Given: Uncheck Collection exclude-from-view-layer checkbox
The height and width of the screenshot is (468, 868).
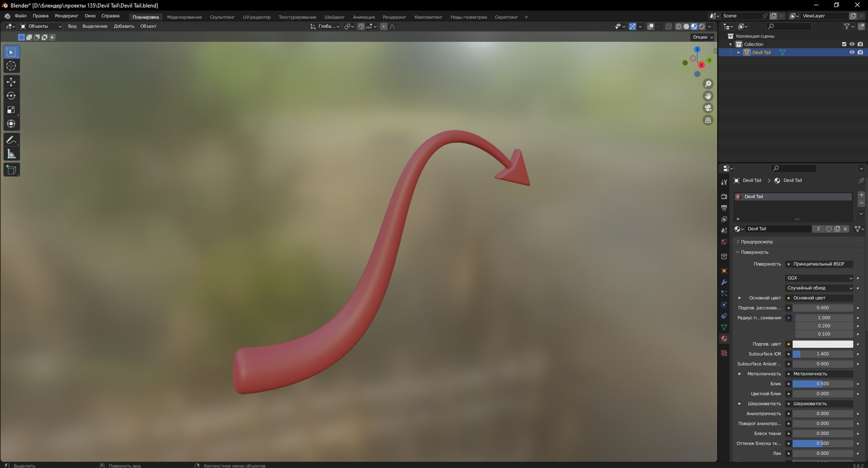Looking at the screenshot, I should pos(844,44).
